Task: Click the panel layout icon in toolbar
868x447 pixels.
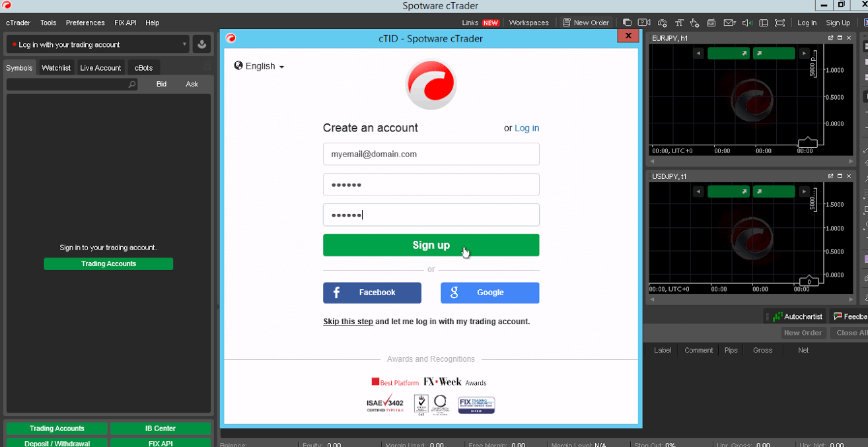Action: point(764,22)
